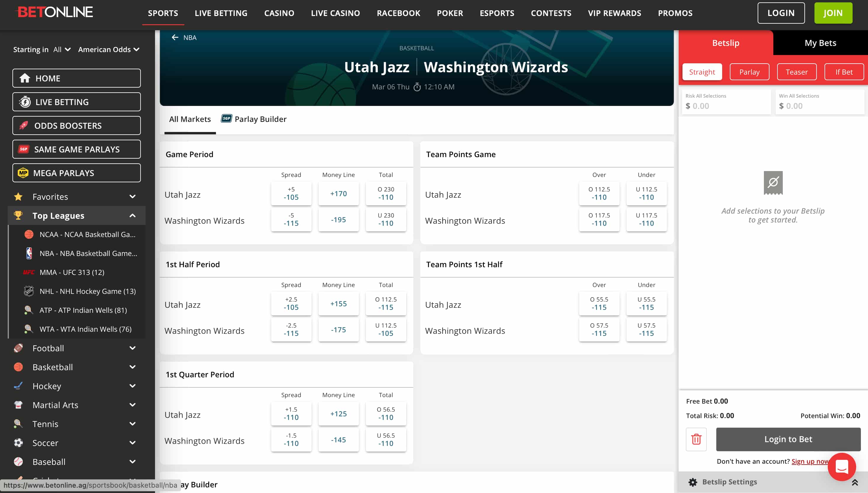Expand the Football sports category
The image size is (868, 493).
(x=132, y=348)
